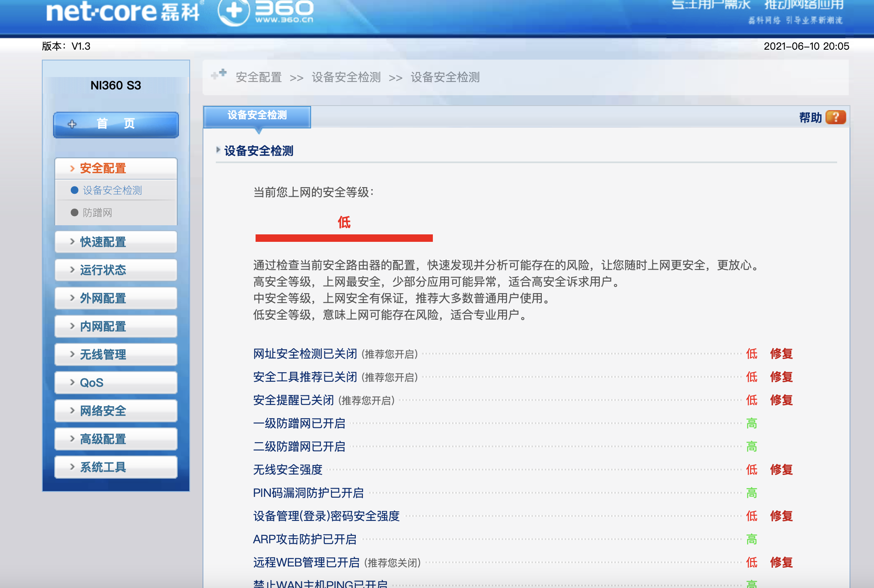The width and height of the screenshot is (874, 588).
Task: Click the 无线安全强度 item link
Action: click(x=287, y=470)
